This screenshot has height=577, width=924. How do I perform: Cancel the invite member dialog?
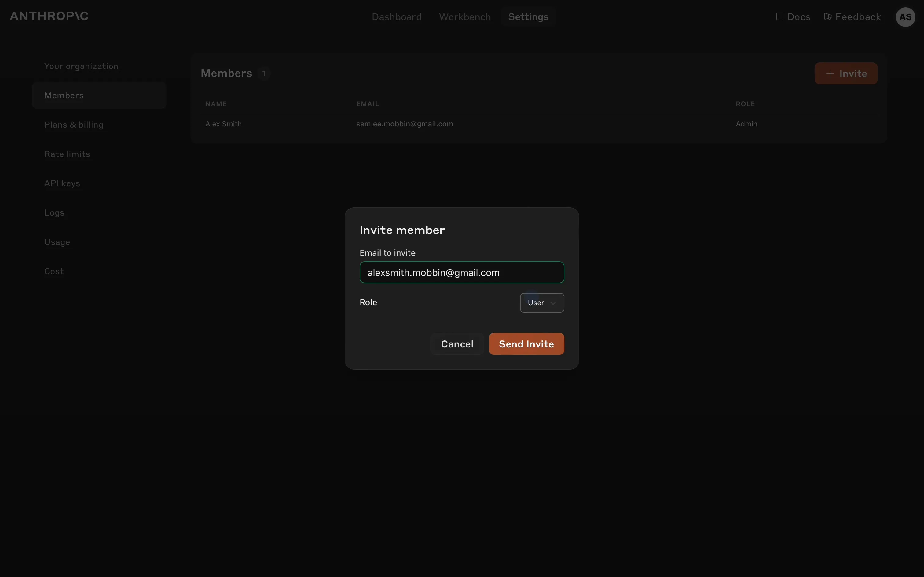coord(457,344)
